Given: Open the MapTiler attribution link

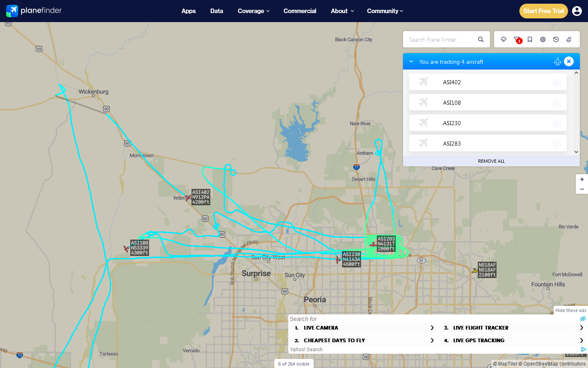Looking at the screenshot, I should click(505, 364).
